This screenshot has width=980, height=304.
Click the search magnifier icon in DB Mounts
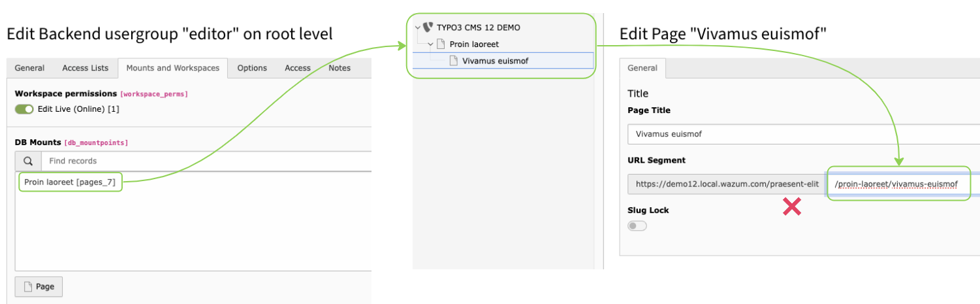point(27,161)
